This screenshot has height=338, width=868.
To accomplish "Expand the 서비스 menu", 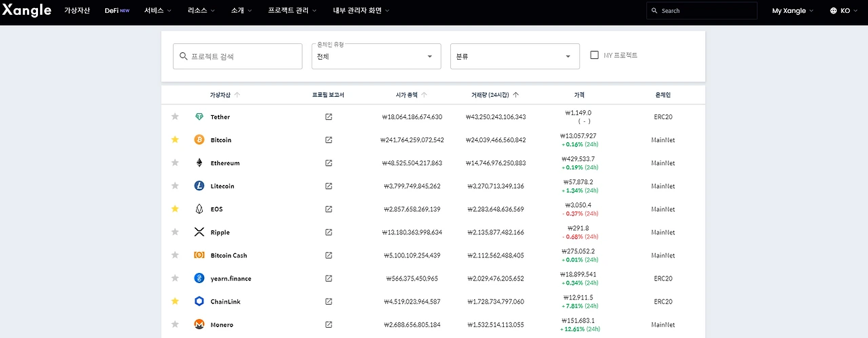I will click(158, 11).
